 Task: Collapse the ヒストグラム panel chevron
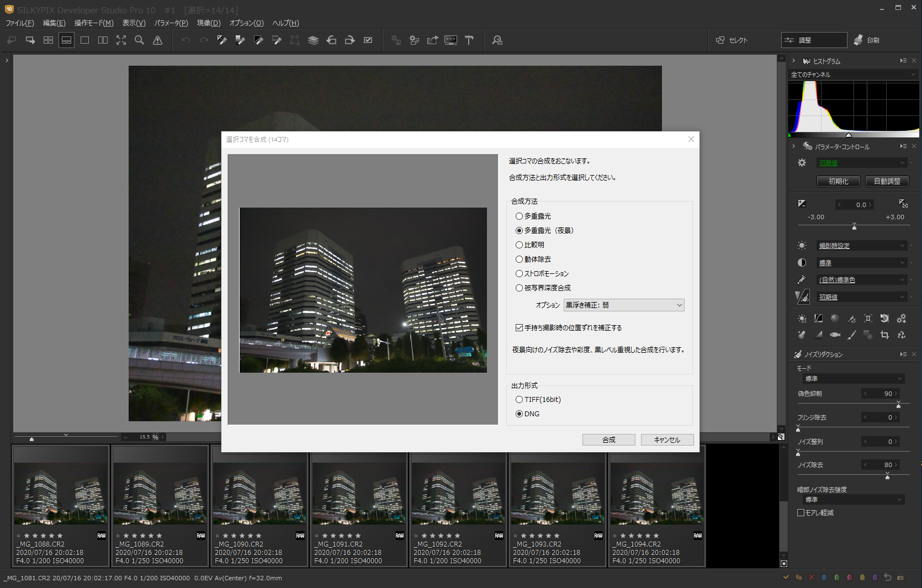[794, 61]
